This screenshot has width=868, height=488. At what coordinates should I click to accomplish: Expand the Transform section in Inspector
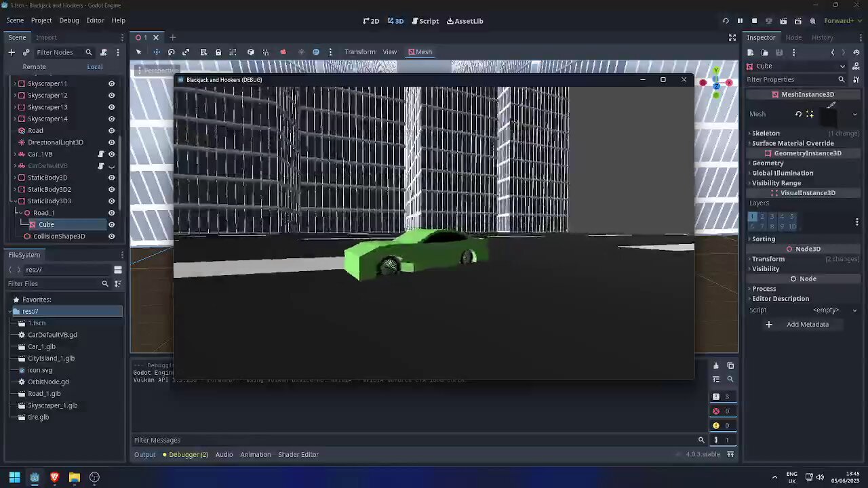click(x=768, y=259)
